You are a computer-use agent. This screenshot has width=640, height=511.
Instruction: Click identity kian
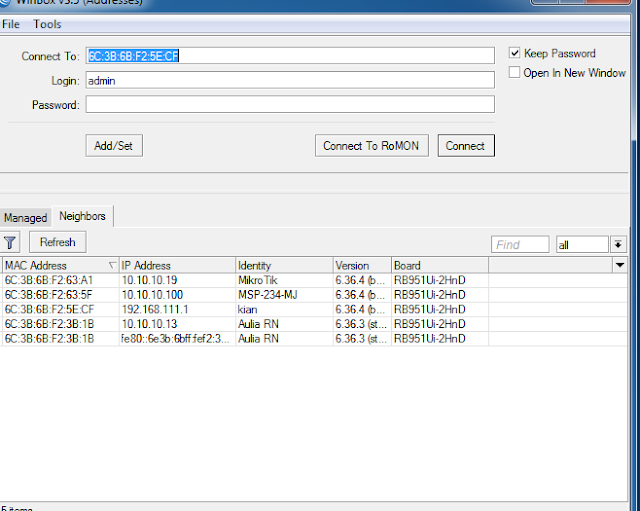(248, 309)
